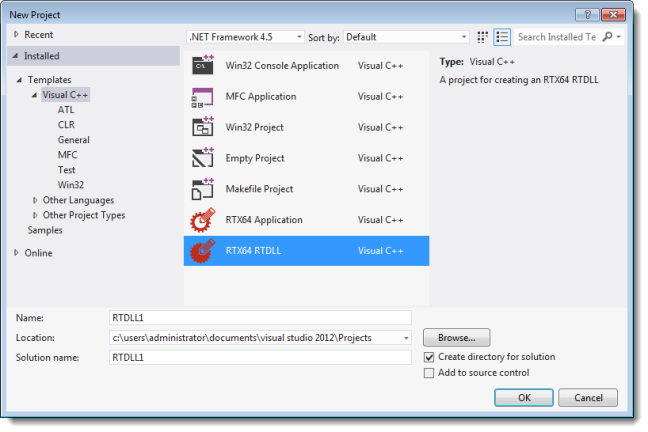Open the .NET Framework 4.5 dropdown
The image size is (648, 432).
tap(245, 37)
